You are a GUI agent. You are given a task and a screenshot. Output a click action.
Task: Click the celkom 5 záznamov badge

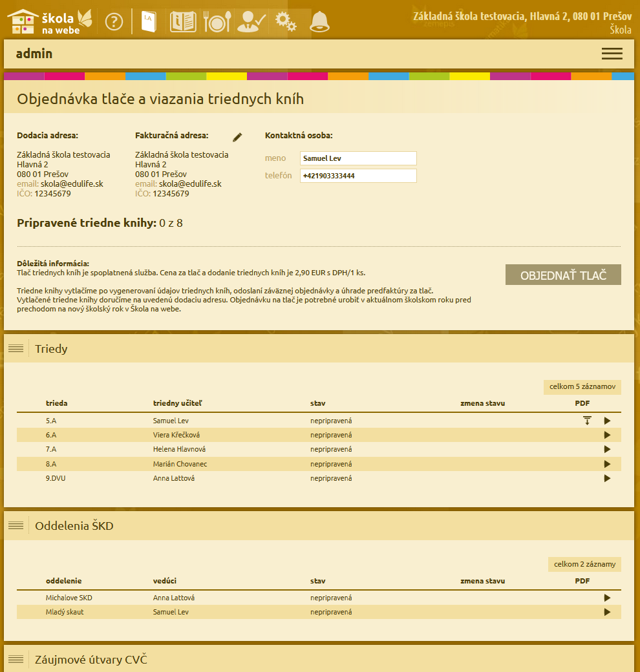(582, 386)
